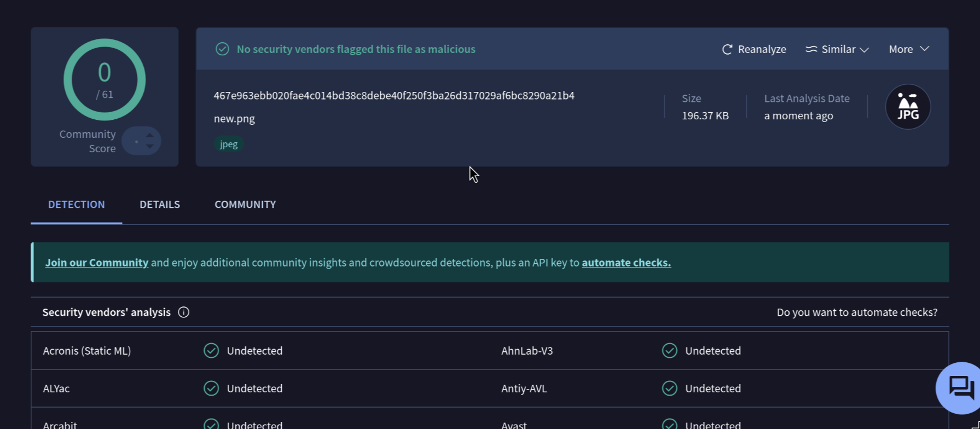Open the More dropdown menu
Screen dimensions: 980x429
(x=908, y=49)
